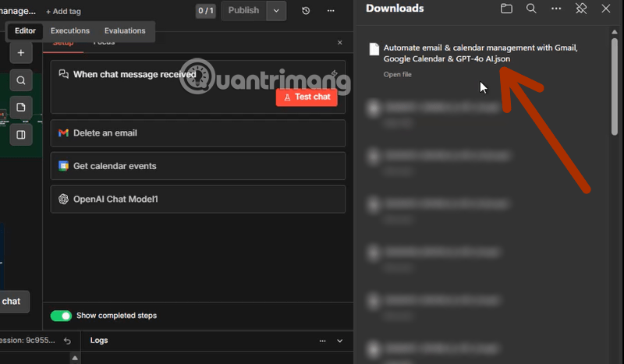The image size is (624, 364).
Task: Search downloads with magnifier icon
Action: pyautogui.click(x=531, y=9)
